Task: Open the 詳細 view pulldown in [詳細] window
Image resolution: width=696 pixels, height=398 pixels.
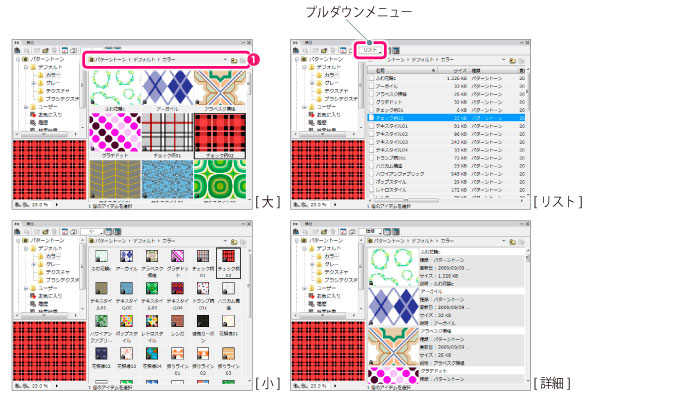Action: (x=371, y=232)
